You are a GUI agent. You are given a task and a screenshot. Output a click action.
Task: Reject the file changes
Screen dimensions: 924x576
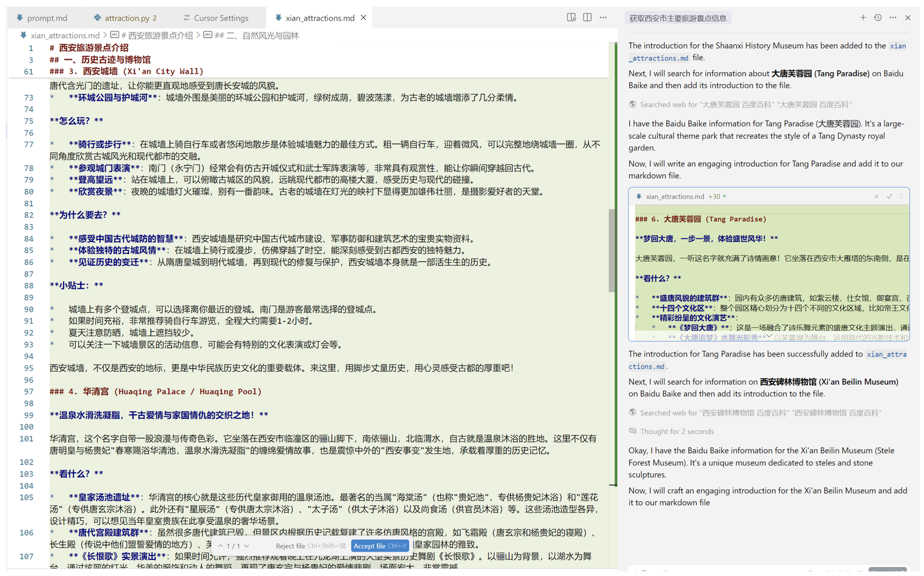(x=310, y=546)
